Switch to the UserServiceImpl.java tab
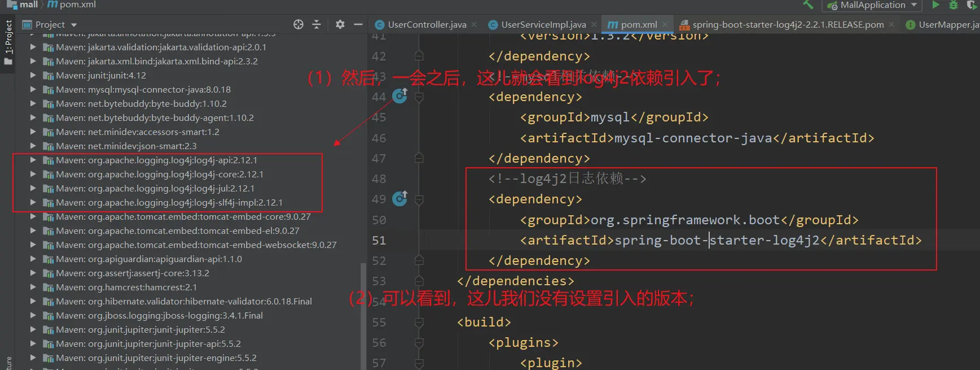This screenshot has height=370, width=980. click(x=543, y=24)
